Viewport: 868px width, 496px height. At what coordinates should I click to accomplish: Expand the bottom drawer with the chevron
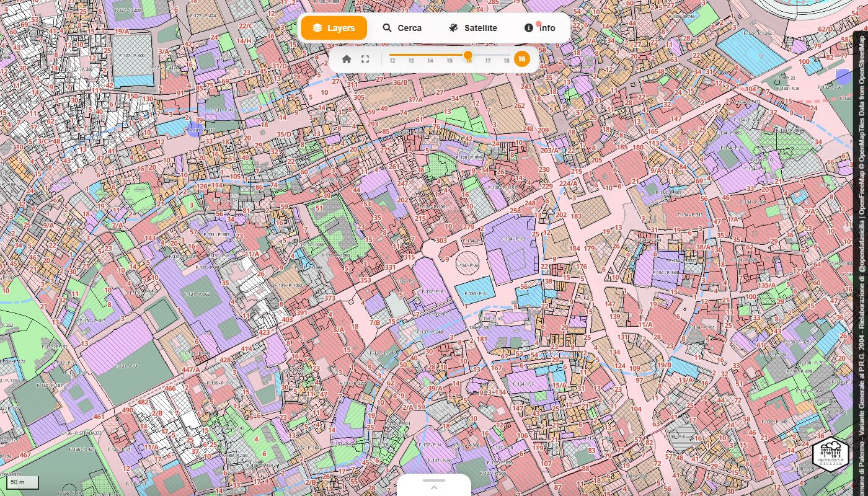tap(434, 487)
